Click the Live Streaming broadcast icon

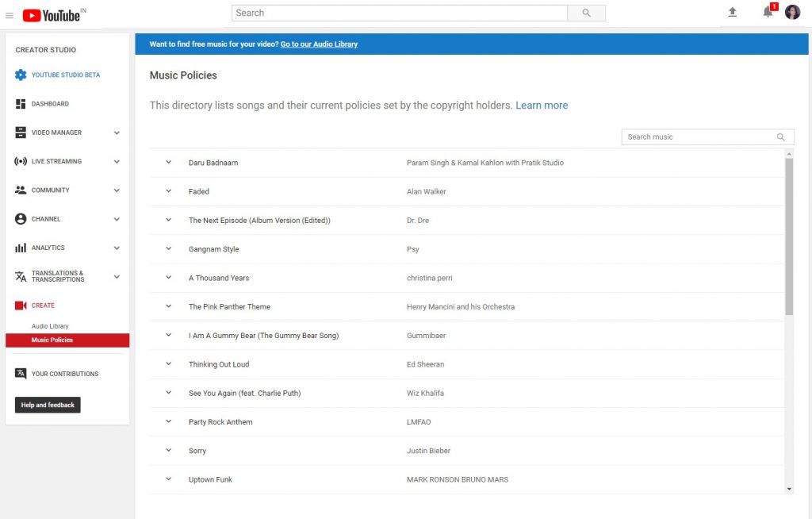pos(21,161)
